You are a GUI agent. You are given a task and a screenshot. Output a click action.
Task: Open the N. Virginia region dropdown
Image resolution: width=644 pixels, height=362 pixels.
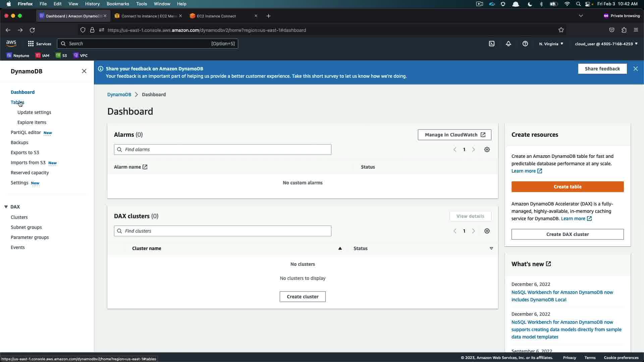tap(551, 44)
